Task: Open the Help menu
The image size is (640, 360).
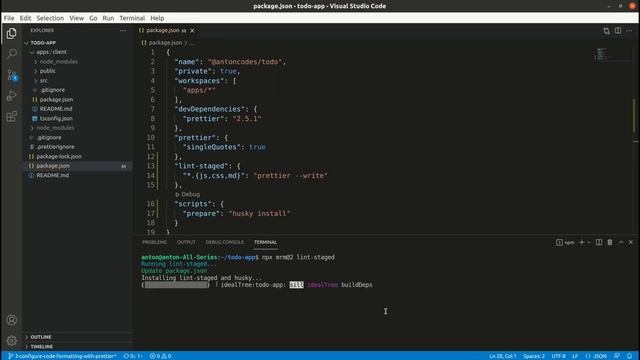Action: click(x=157, y=18)
